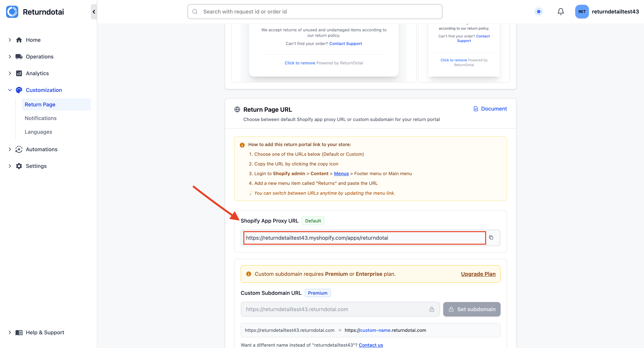Click the Customization palette icon
The image size is (644, 348).
[19, 90]
